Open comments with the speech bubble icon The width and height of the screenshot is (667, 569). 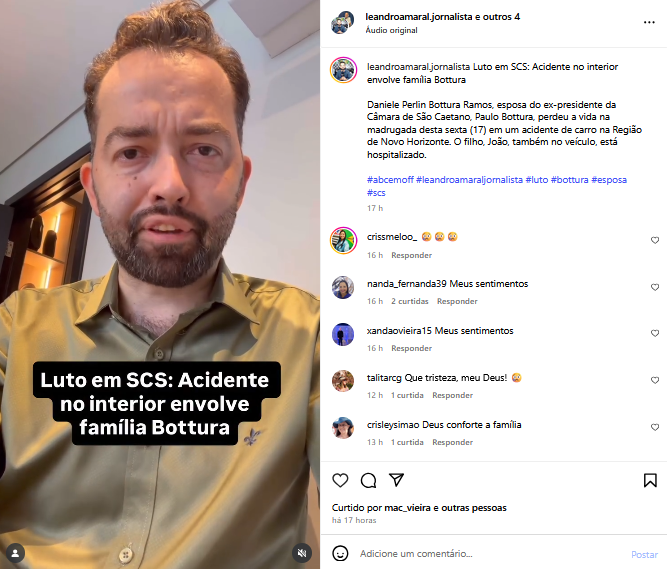click(368, 480)
